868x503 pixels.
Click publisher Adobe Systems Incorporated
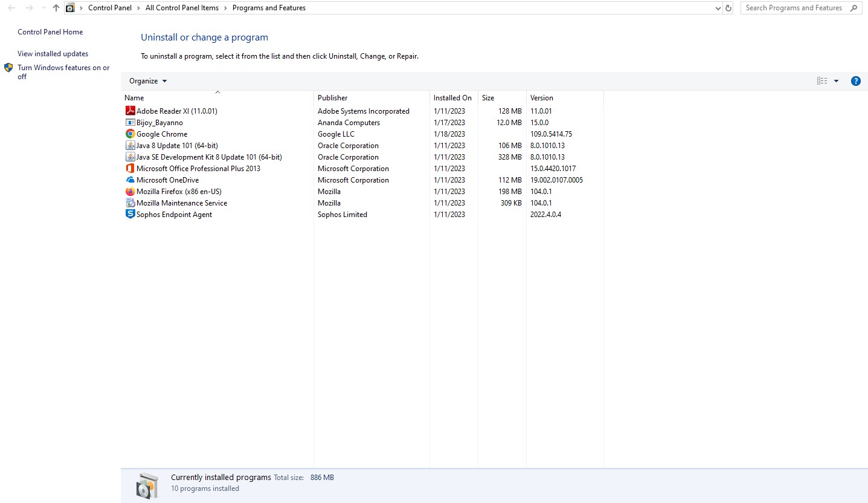[364, 111]
